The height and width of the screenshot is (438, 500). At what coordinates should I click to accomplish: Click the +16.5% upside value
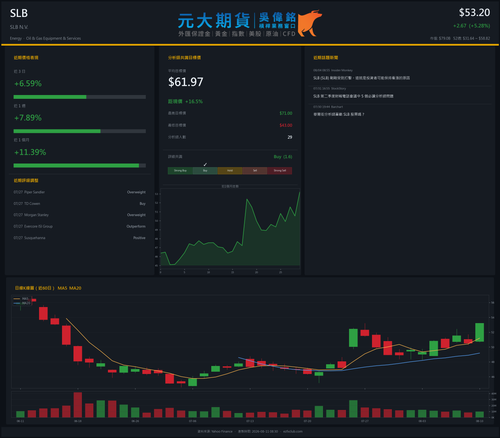pyautogui.click(x=194, y=101)
